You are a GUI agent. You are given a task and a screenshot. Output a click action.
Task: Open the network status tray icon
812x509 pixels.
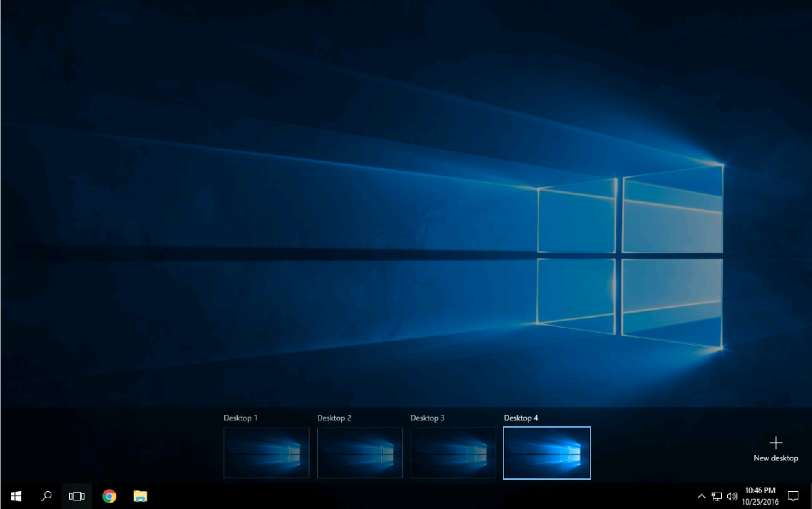(x=717, y=496)
